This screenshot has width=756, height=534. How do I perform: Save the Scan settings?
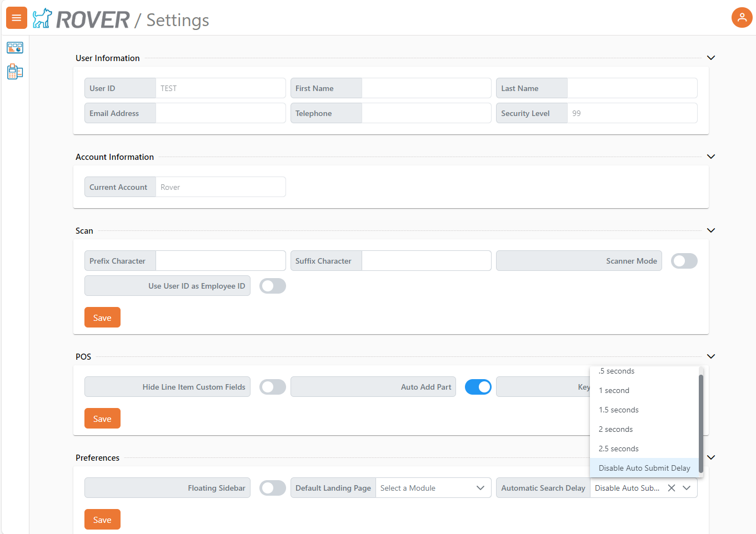pyautogui.click(x=102, y=317)
